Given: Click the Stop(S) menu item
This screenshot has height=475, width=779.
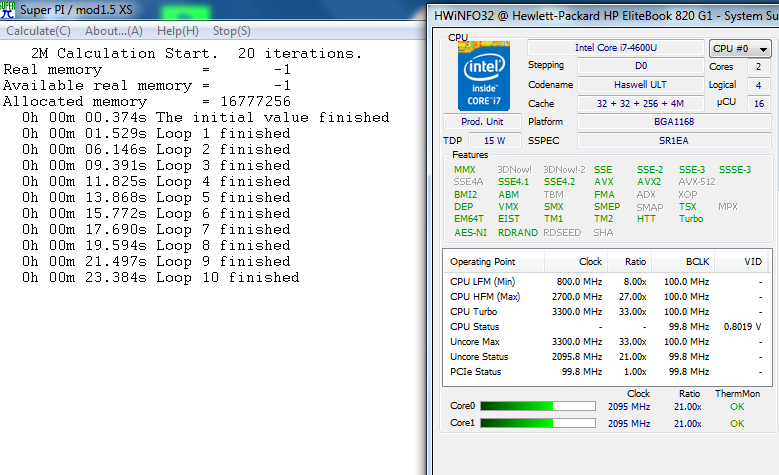Looking at the screenshot, I should 232,31.
